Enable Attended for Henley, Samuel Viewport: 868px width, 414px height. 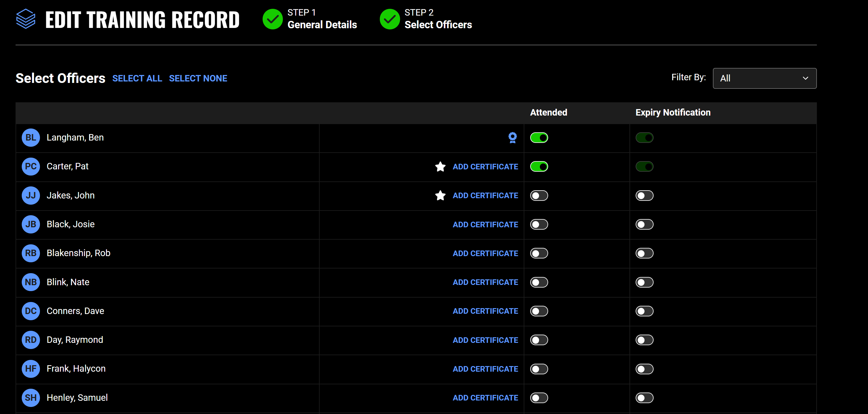(x=539, y=398)
